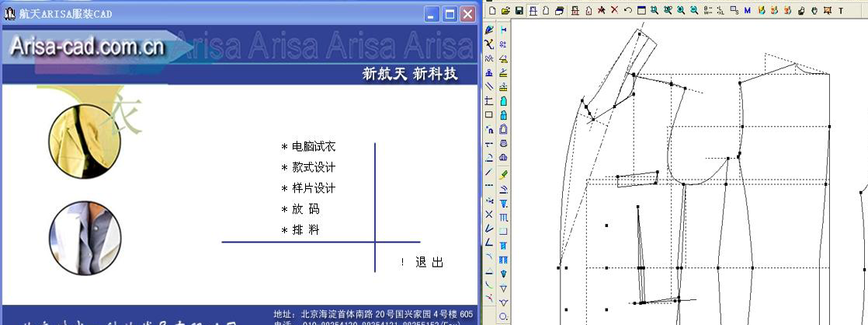868x325 pixels.
Task: Click the hand pan icon in top toolbar
Action: pyautogui.click(x=815, y=11)
